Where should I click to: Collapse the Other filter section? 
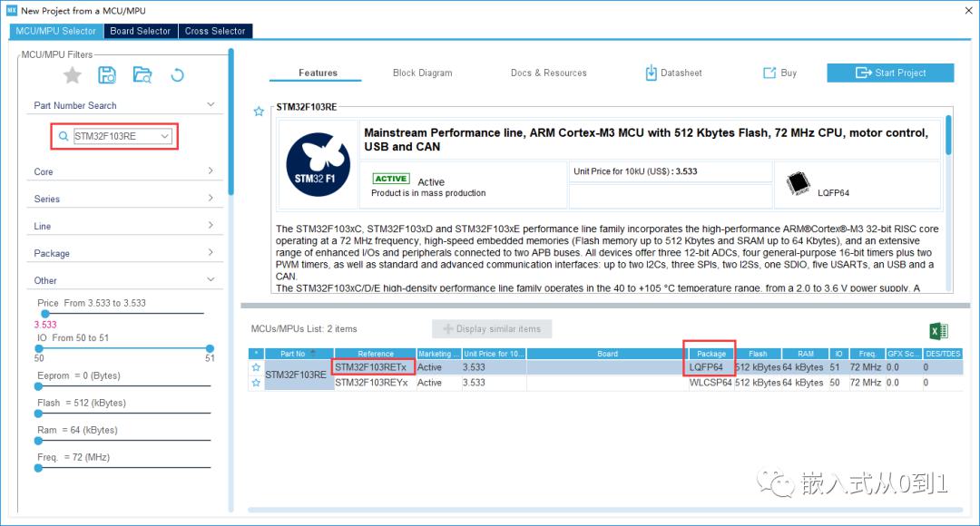pos(211,280)
